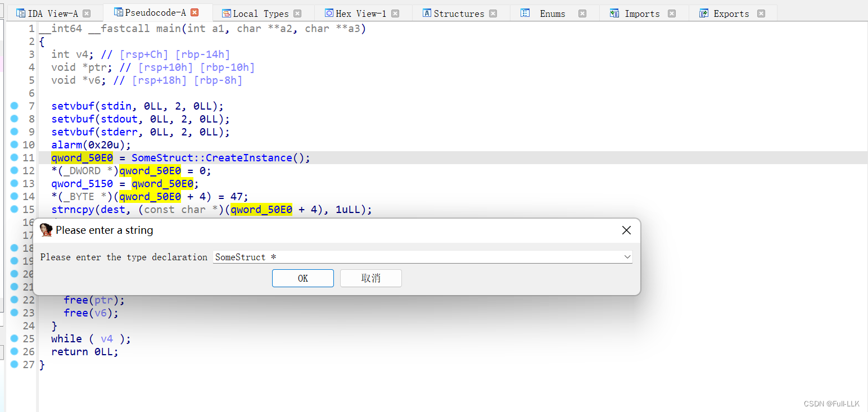Toggle breakpoint dot on line 15
The height and width of the screenshot is (412, 868).
(15, 209)
